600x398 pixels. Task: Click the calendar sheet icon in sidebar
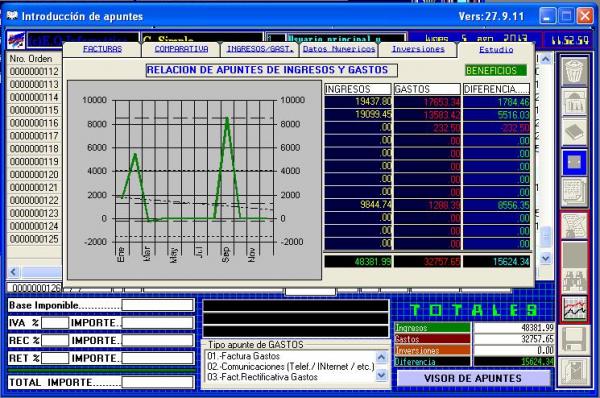pos(574,191)
